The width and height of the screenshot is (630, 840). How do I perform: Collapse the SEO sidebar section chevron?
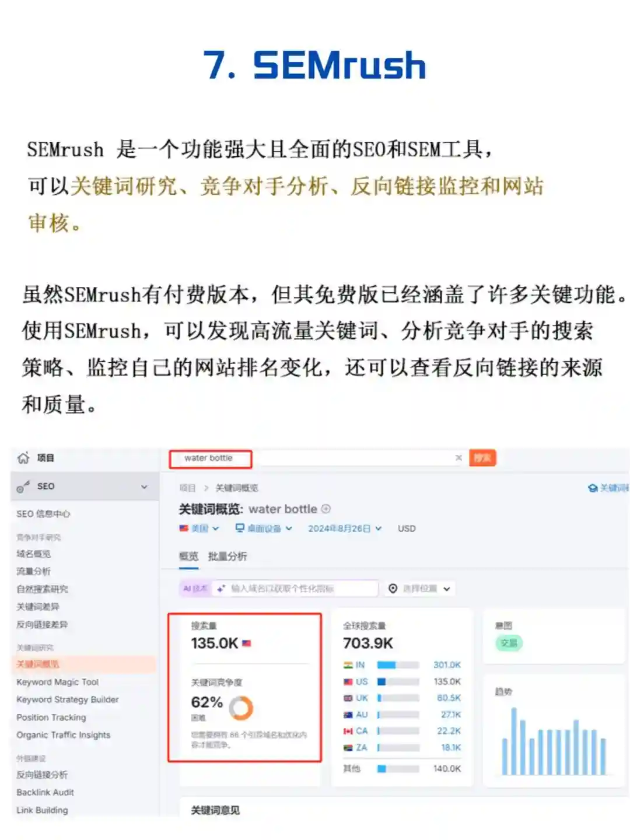144,487
